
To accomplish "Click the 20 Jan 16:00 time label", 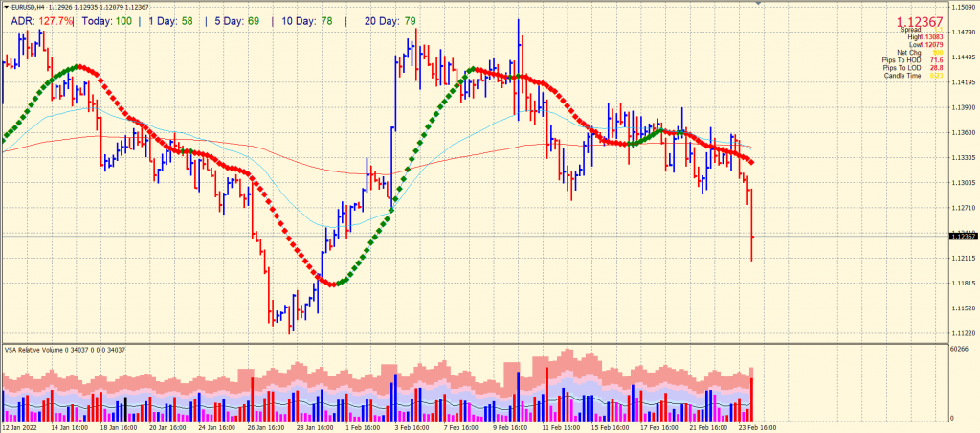I will [168, 428].
